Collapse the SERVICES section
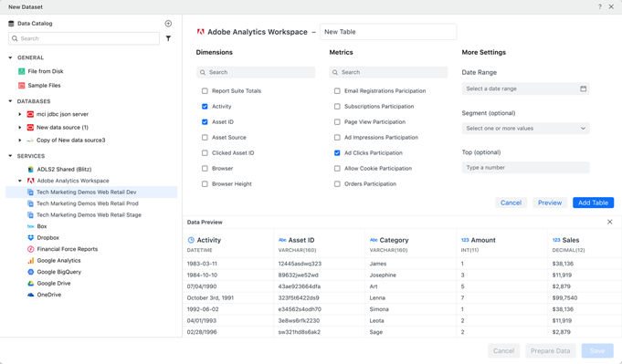 pos(10,156)
